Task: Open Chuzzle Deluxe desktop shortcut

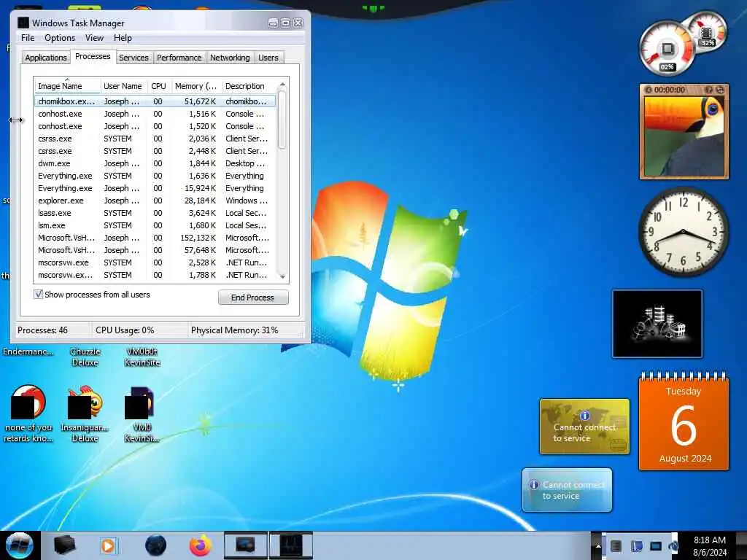Action: pyautogui.click(x=85, y=357)
